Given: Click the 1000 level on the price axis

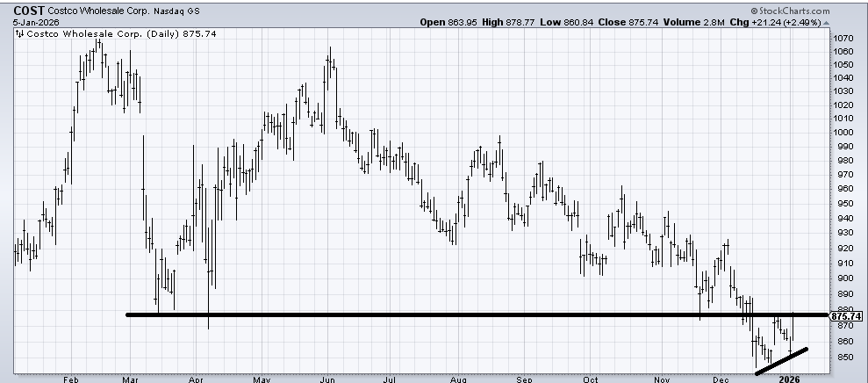Looking at the screenshot, I should click(843, 133).
